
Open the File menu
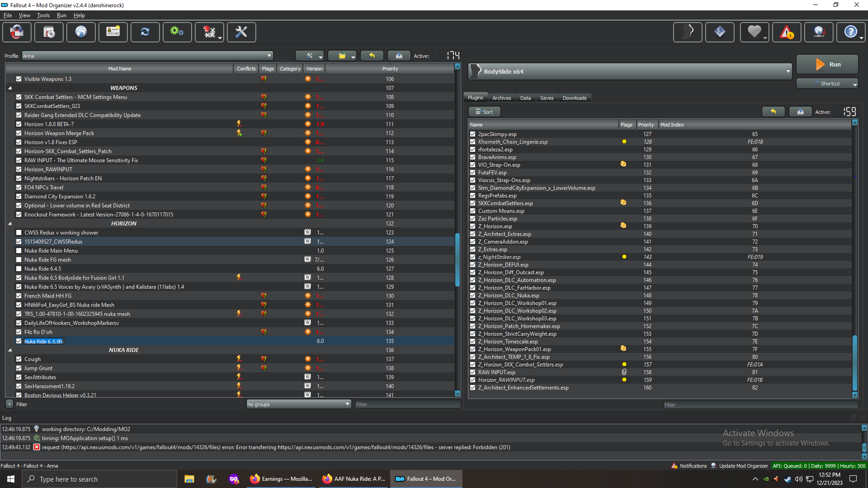point(8,15)
